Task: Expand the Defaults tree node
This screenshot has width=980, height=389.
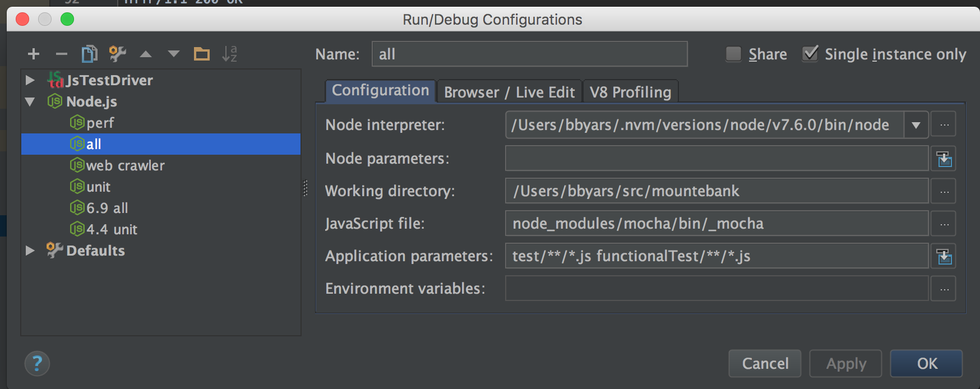Action: click(x=30, y=251)
